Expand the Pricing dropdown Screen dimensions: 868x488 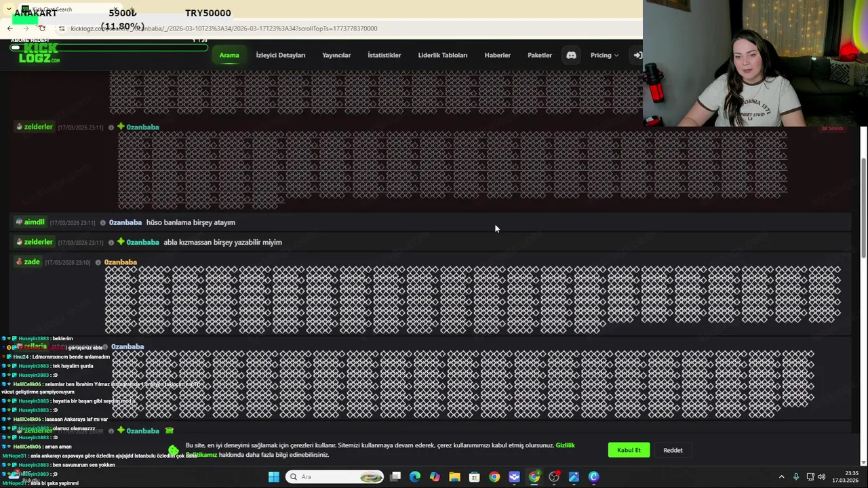[x=604, y=55]
